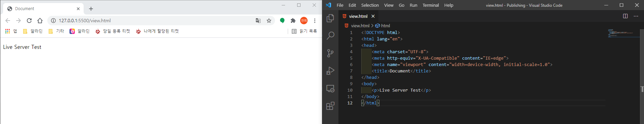
Task: Open the 기타 bookmark folder
Action: tap(56, 31)
